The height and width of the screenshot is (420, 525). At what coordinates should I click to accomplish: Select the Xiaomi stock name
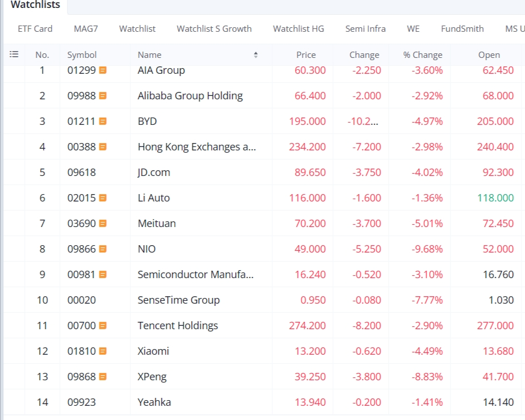tap(153, 351)
